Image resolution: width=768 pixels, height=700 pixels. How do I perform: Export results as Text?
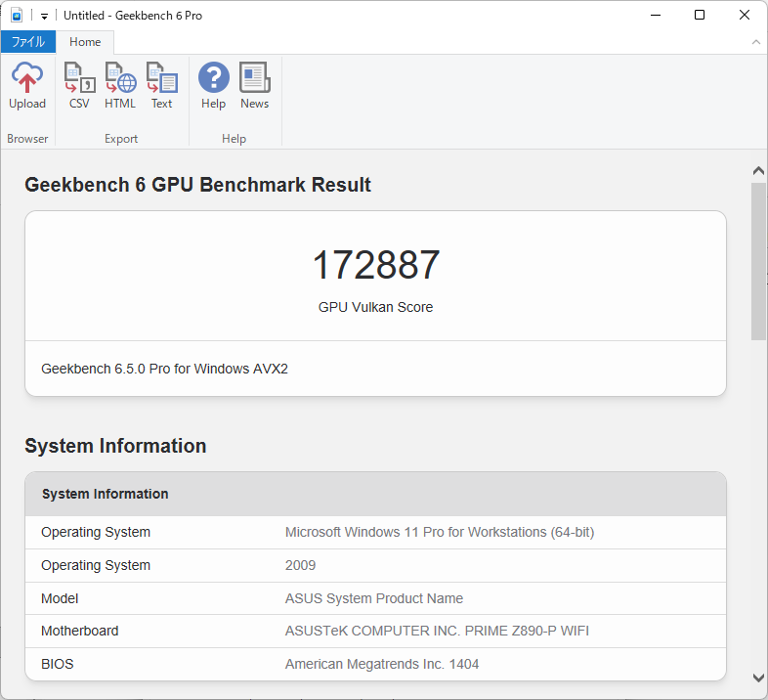point(161,87)
